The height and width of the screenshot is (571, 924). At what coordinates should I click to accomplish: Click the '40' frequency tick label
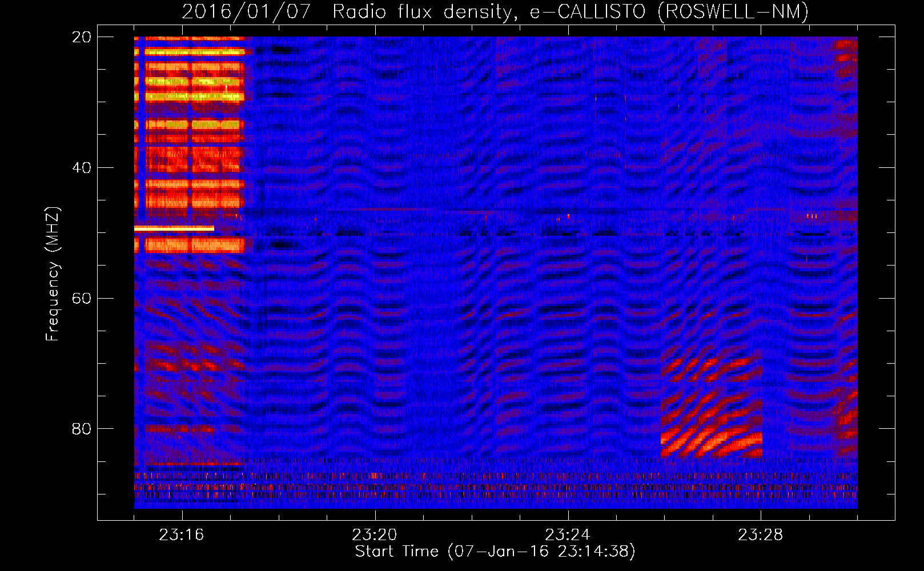[82, 168]
